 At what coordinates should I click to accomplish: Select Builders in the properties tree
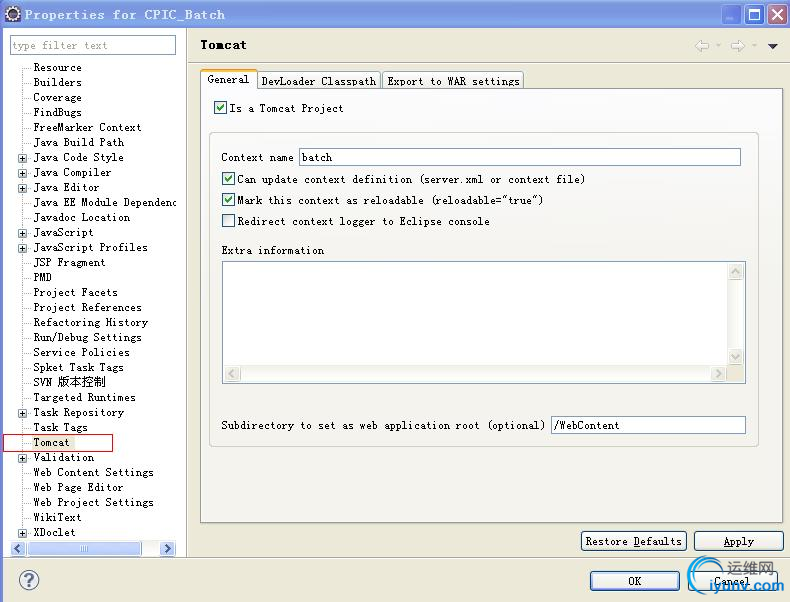[x=57, y=82]
